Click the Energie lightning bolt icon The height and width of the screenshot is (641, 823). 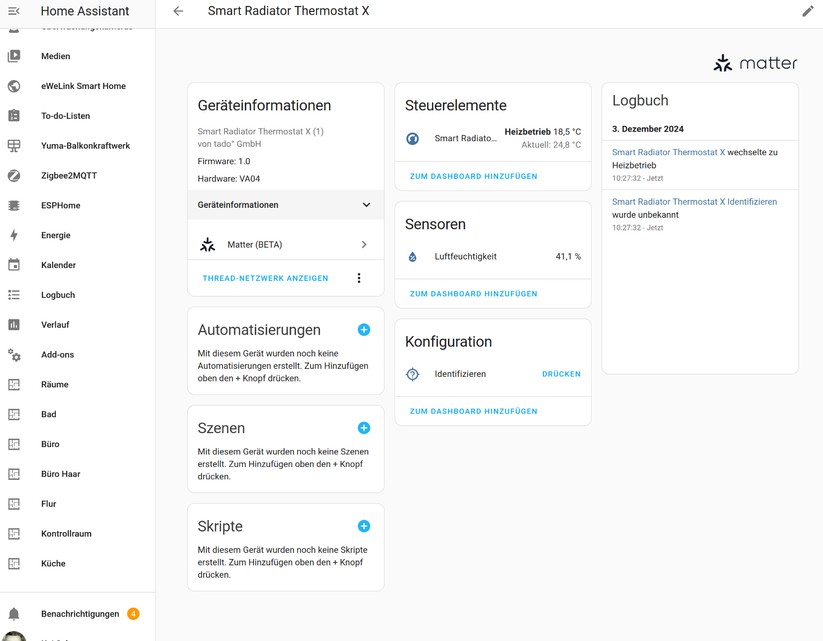coord(14,235)
